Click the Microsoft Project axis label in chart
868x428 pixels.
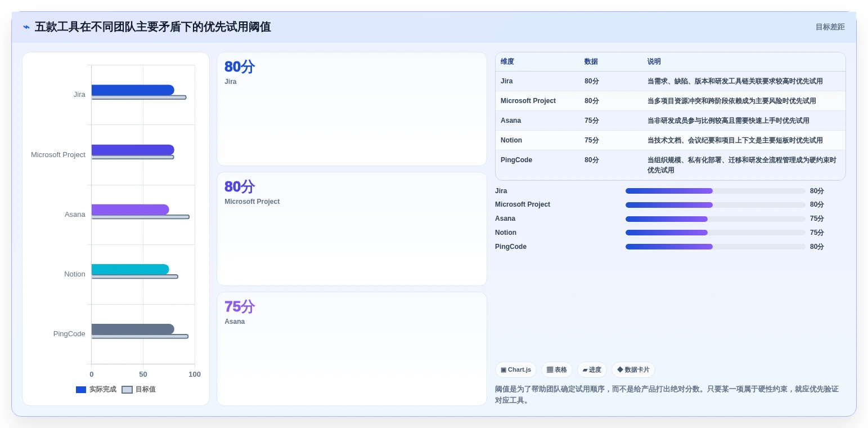click(x=58, y=155)
